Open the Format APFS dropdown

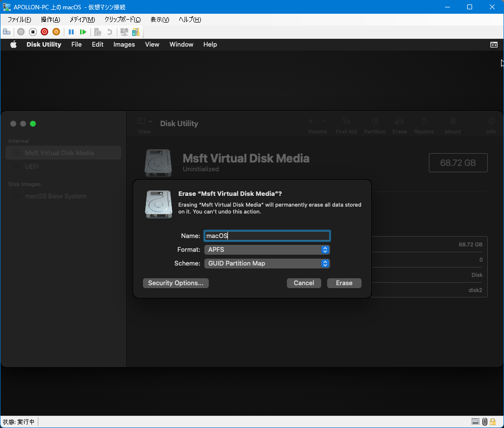pyautogui.click(x=267, y=250)
